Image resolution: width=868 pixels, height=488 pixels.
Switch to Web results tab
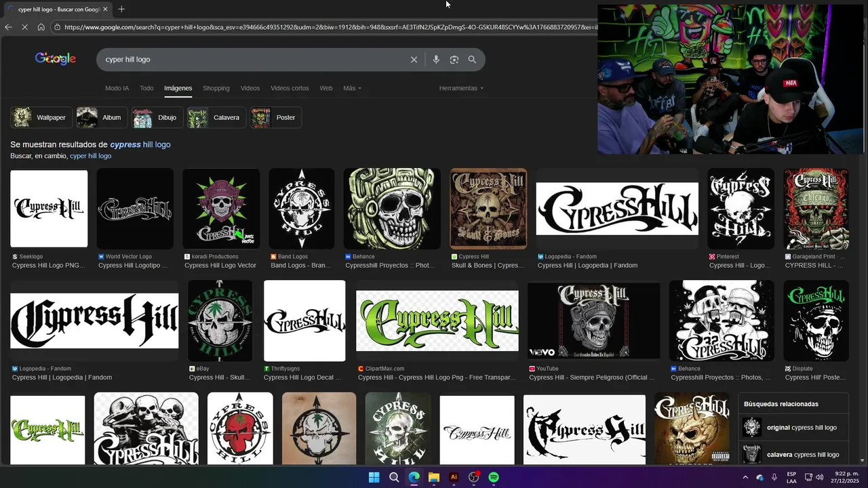pyautogui.click(x=326, y=88)
